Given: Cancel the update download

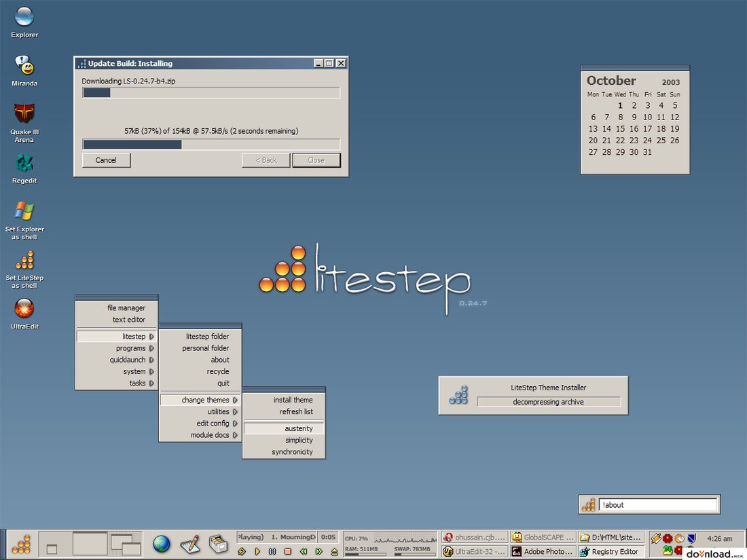Looking at the screenshot, I should (106, 160).
